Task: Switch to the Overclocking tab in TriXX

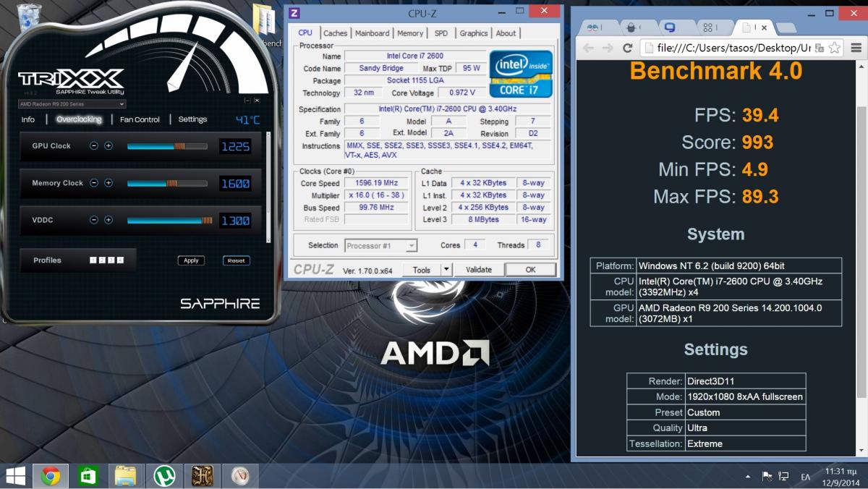Action: pos(79,119)
